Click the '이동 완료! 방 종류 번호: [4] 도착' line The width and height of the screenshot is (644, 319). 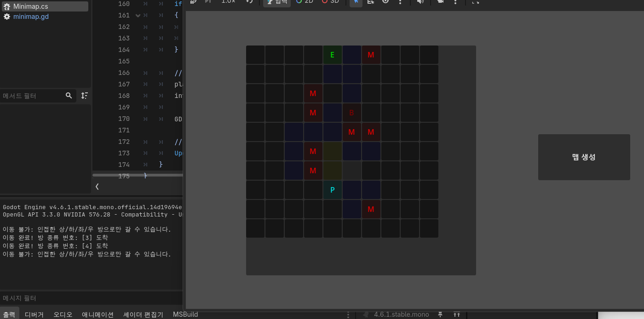(x=56, y=246)
